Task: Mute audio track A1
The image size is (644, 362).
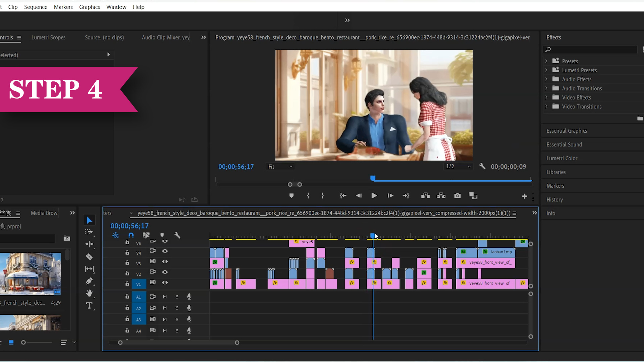Action: [x=165, y=297]
